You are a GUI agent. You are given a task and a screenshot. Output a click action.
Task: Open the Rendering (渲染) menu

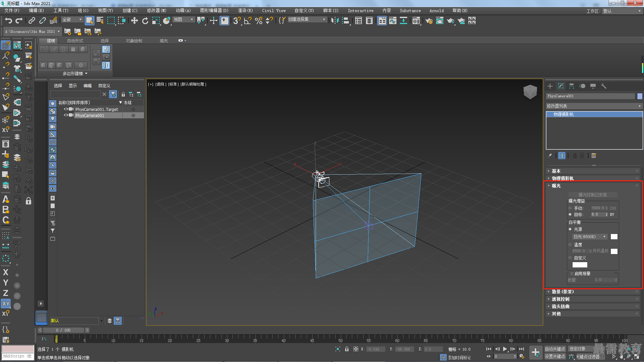click(x=245, y=11)
